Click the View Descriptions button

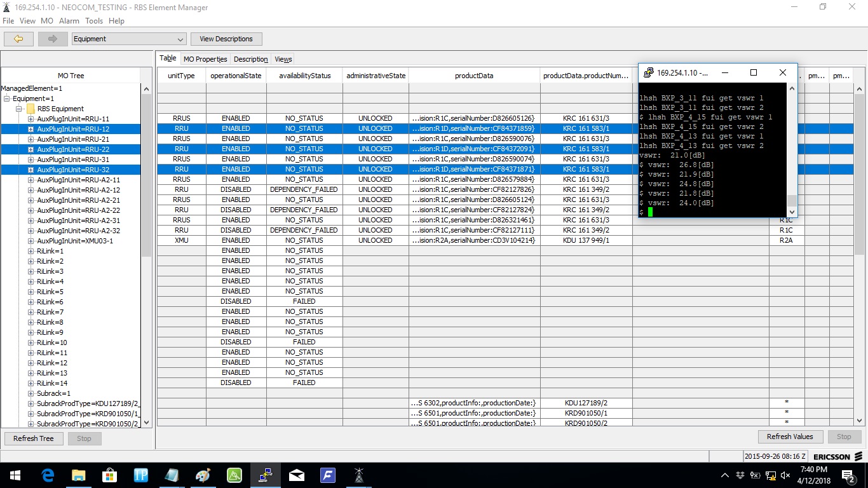point(226,39)
